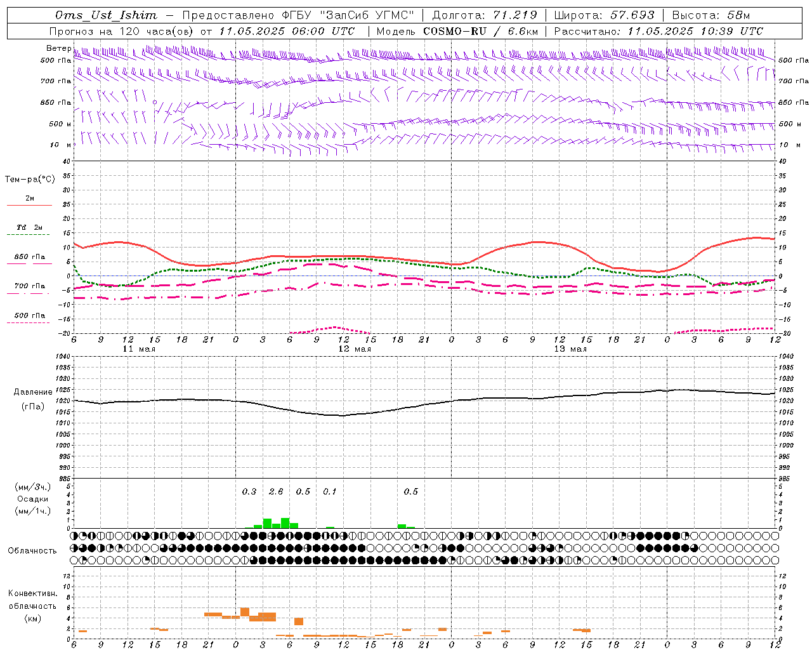Click the "13 мая" date label

click(570, 348)
